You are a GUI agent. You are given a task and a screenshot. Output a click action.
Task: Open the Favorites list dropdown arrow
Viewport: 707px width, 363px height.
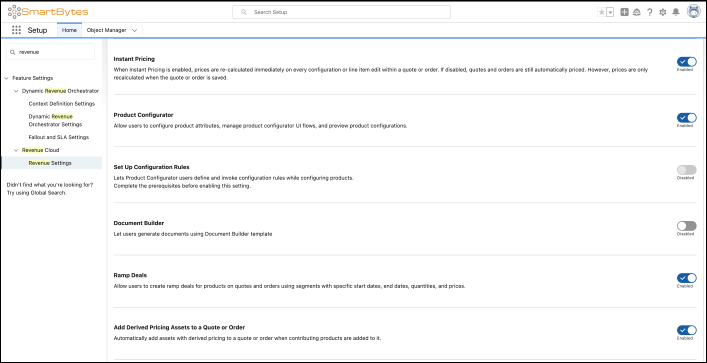[610, 12]
